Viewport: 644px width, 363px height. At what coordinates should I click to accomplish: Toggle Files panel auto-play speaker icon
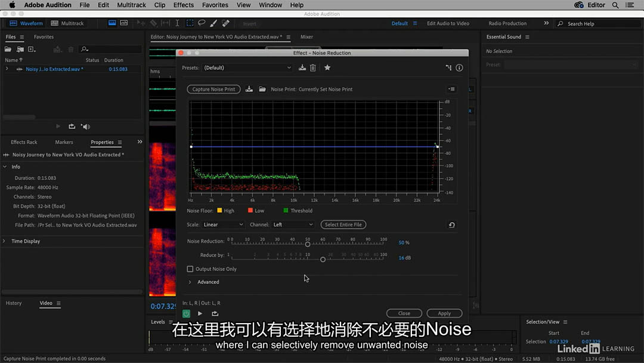pyautogui.click(x=85, y=127)
